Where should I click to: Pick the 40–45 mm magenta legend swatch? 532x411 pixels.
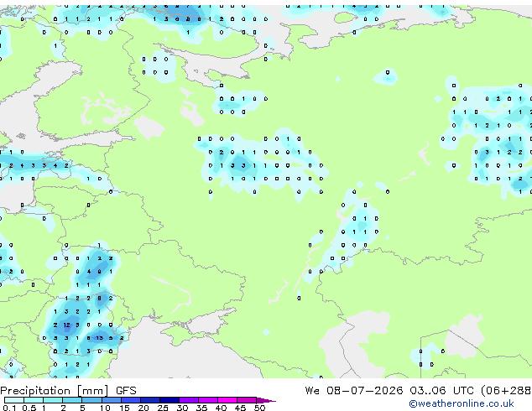[227, 400]
